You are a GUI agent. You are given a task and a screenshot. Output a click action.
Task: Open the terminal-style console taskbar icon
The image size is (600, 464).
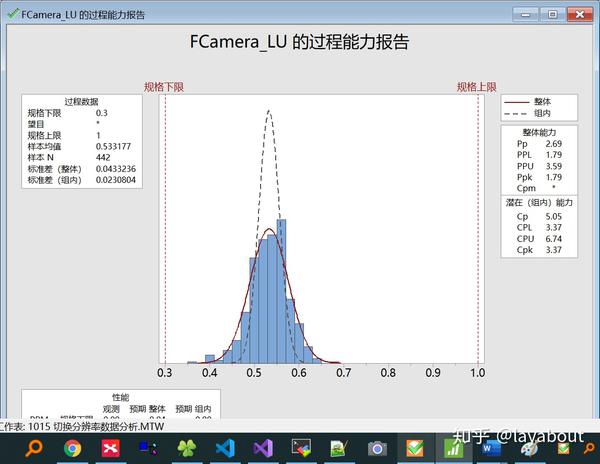[x=301, y=447]
